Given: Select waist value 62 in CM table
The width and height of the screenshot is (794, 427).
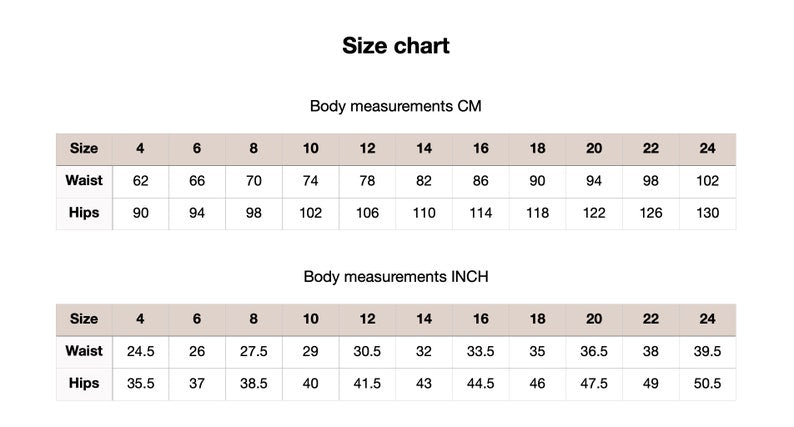Looking at the screenshot, I should pyautogui.click(x=140, y=181).
